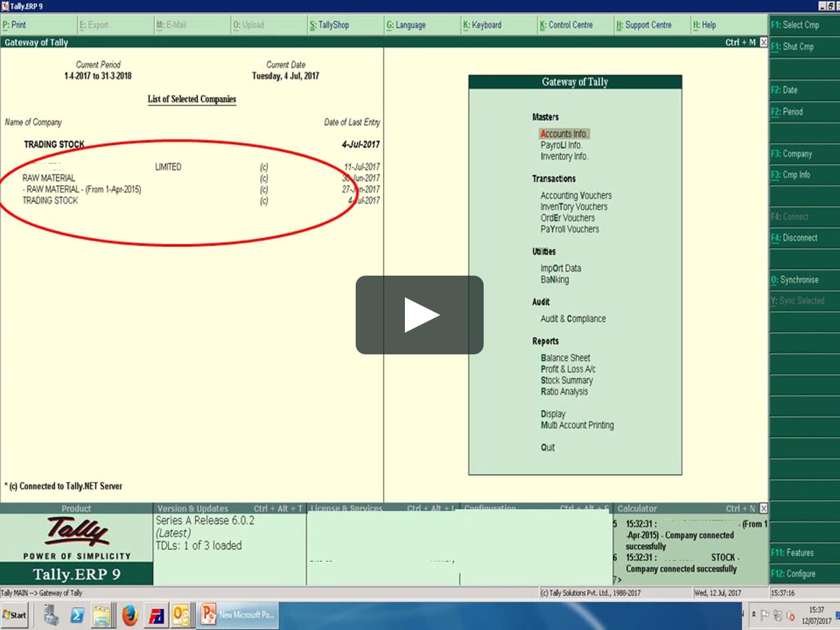This screenshot has height=630, width=840.
Task: Click Version & Updates panel header
Action: tap(230, 509)
